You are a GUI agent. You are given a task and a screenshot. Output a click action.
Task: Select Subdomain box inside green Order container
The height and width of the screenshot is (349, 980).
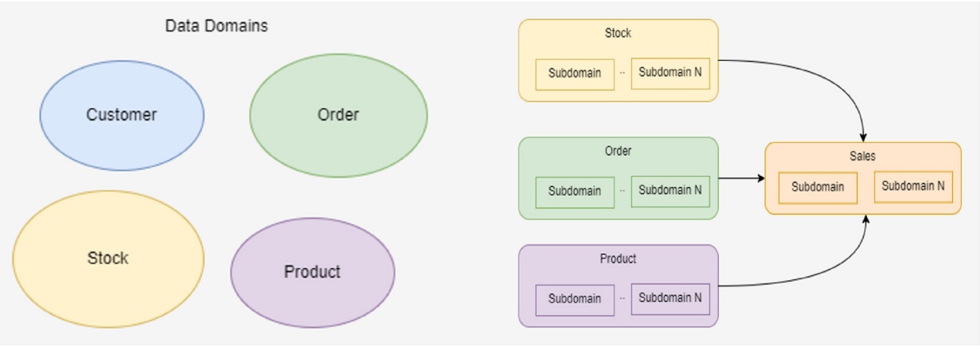click(574, 191)
